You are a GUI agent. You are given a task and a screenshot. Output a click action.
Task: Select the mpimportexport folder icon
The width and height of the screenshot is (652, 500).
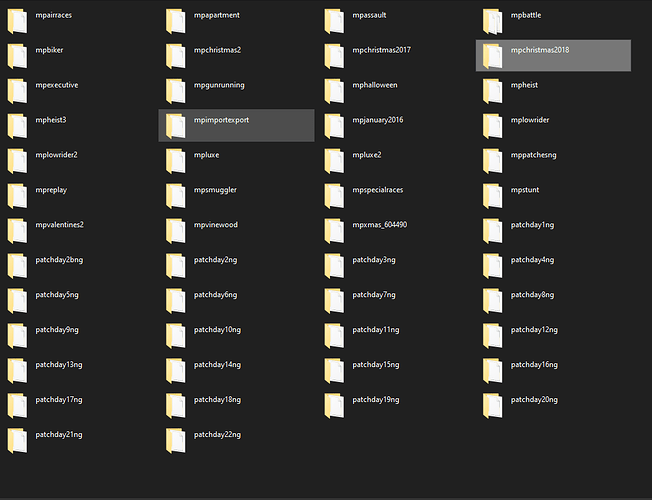click(176, 126)
